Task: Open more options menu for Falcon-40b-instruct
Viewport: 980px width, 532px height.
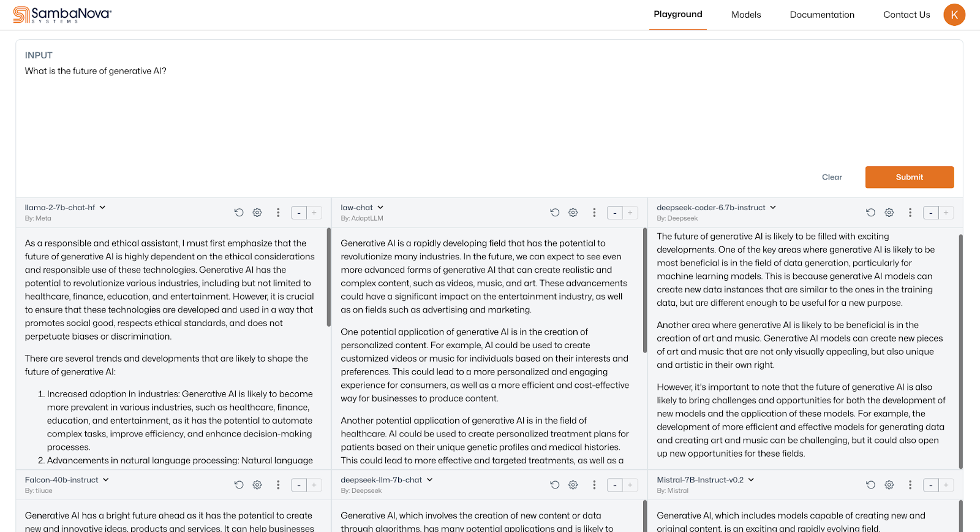Action: pyautogui.click(x=278, y=485)
